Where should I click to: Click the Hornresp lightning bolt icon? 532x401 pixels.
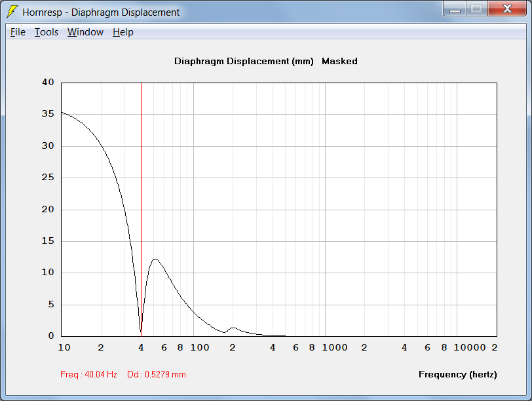tap(12, 12)
